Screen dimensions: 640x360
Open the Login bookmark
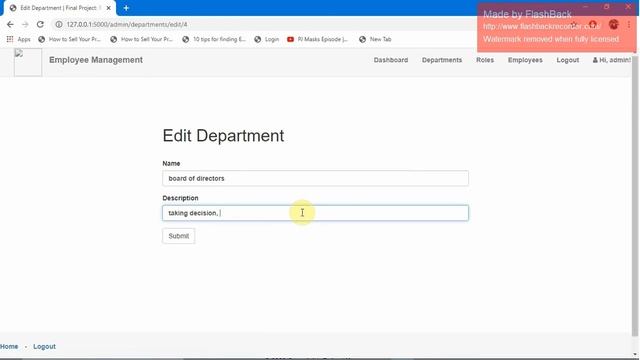[x=267, y=39]
